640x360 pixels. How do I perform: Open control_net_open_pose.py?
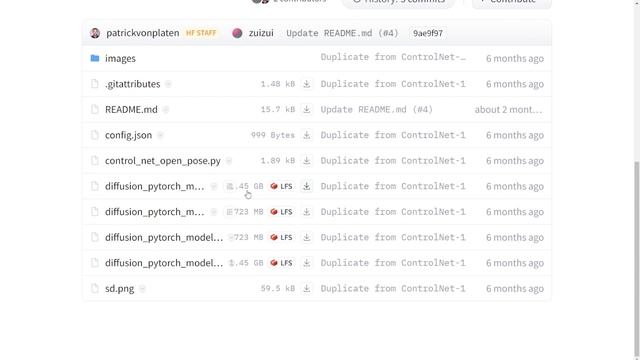pyautogui.click(x=162, y=161)
